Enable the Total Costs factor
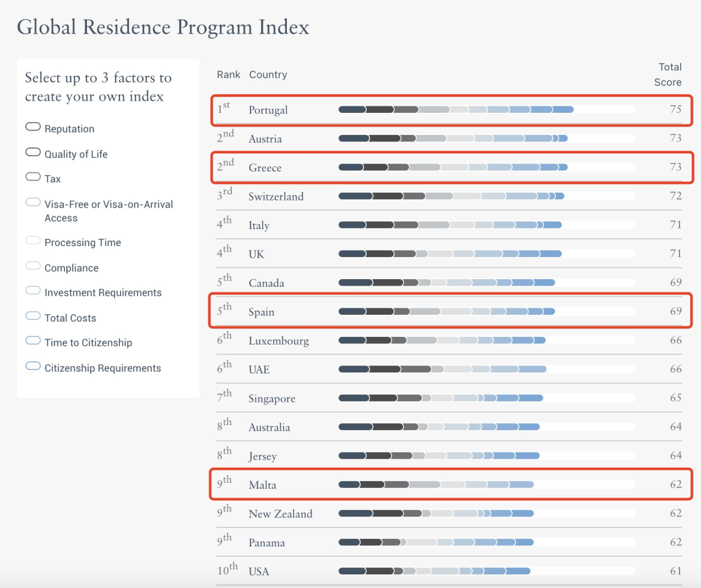Viewport: 701px width, 588px height. (33, 316)
